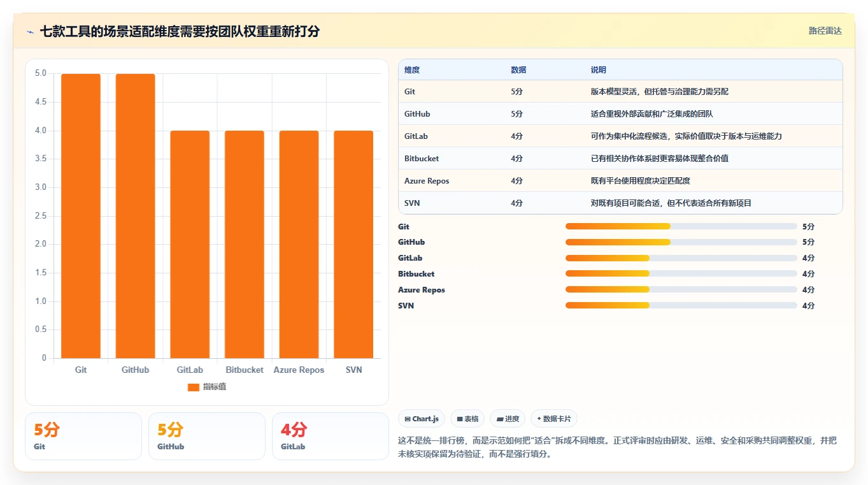This screenshot has height=485, width=868.
Task: Click the 5分 score in the GitHub table row
Action: point(516,114)
